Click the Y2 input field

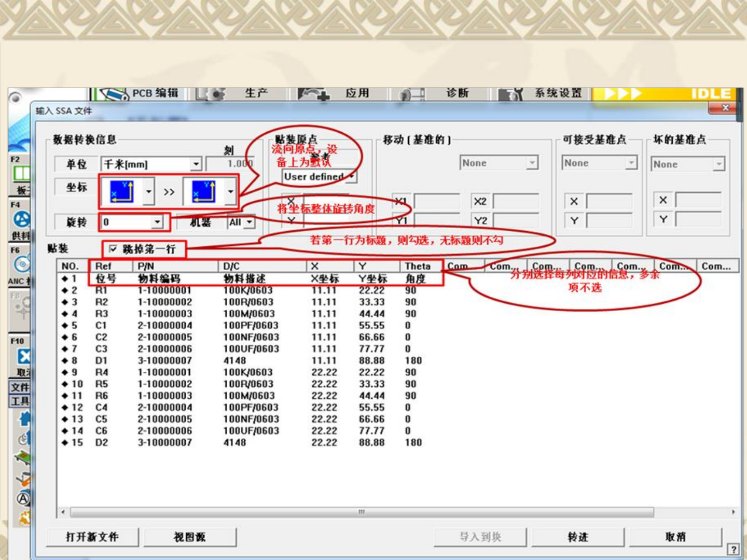516,221
